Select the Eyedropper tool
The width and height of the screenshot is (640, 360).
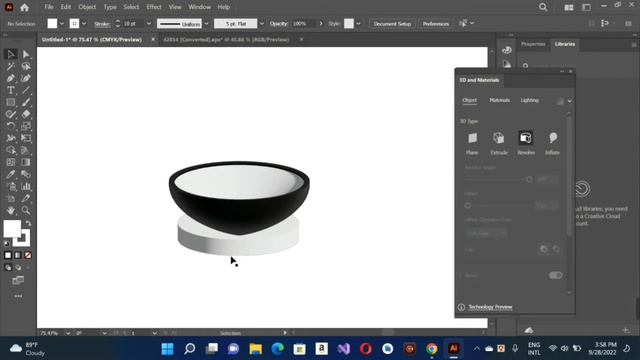point(11,174)
